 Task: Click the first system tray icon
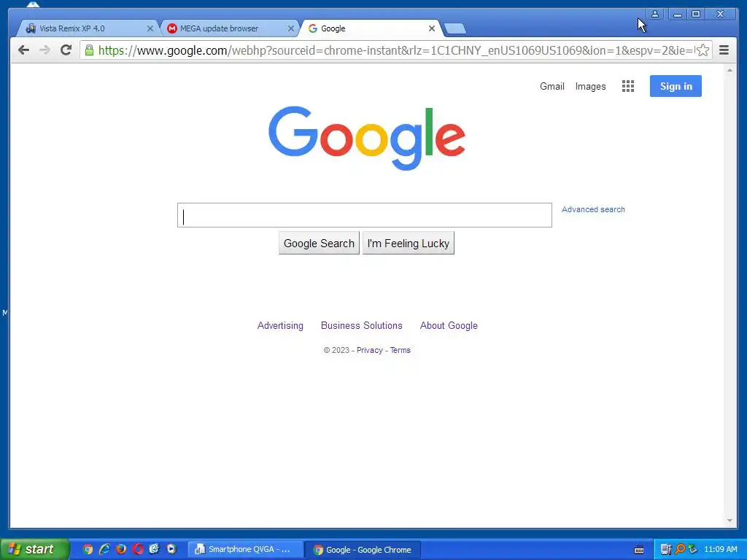(x=665, y=550)
